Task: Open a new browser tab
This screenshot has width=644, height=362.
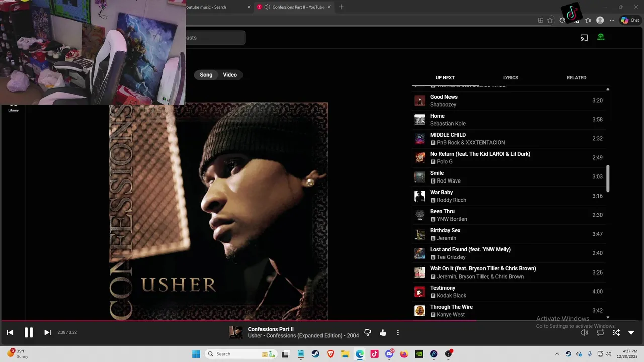Action: (341, 7)
